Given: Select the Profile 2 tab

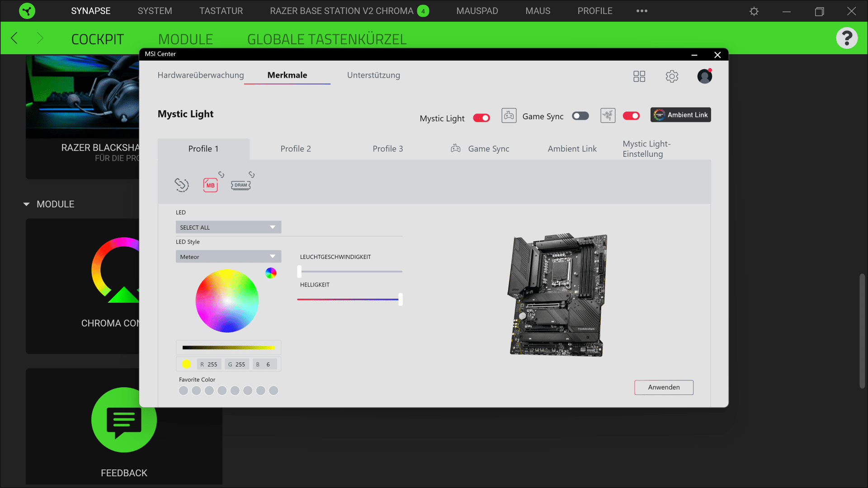Looking at the screenshot, I should click(x=296, y=149).
